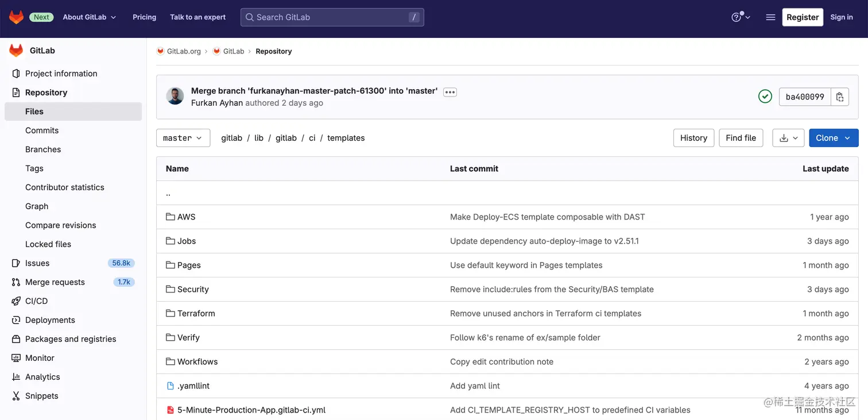Click the 5-Minute-Production-App file icon

pyautogui.click(x=170, y=410)
